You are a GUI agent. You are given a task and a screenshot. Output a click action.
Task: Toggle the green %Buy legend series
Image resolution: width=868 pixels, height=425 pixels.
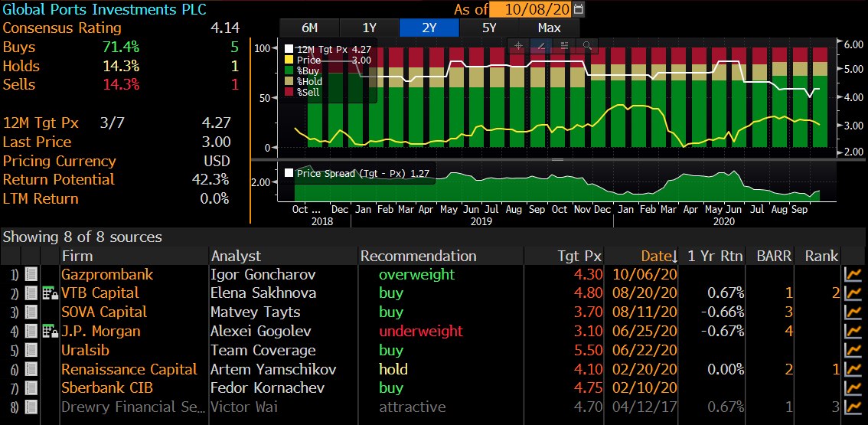coord(303,70)
